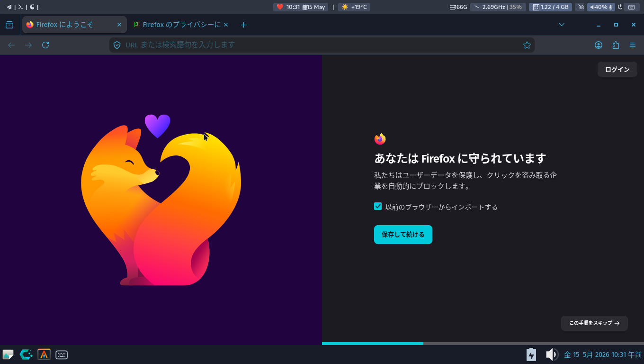644x364 pixels.
Task: Open Firefox View from the tab strip
Action: 9,25
